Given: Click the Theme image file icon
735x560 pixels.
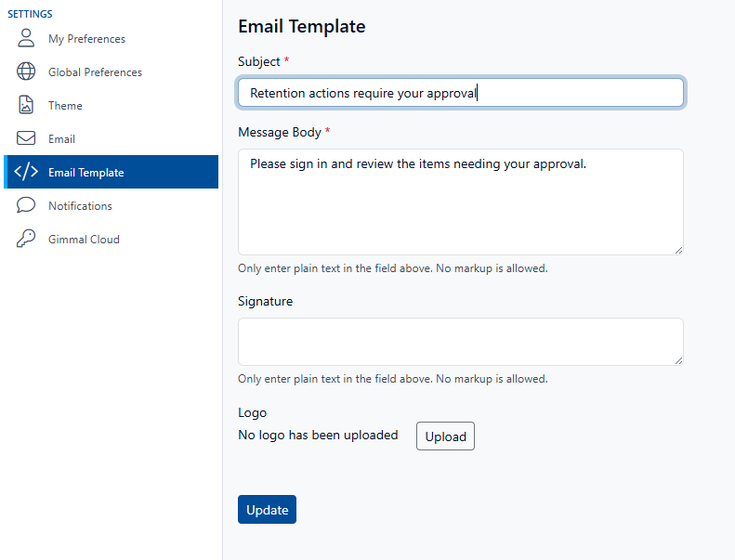Looking at the screenshot, I should point(26,106).
